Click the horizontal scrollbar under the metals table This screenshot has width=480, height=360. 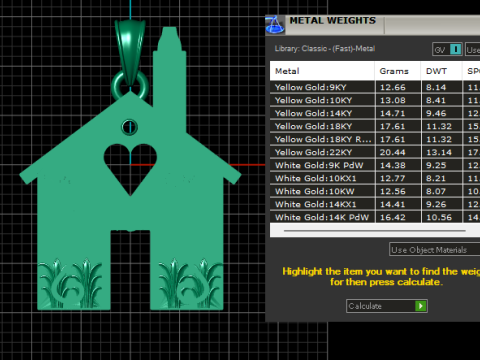pyautogui.click(x=375, y=230)
